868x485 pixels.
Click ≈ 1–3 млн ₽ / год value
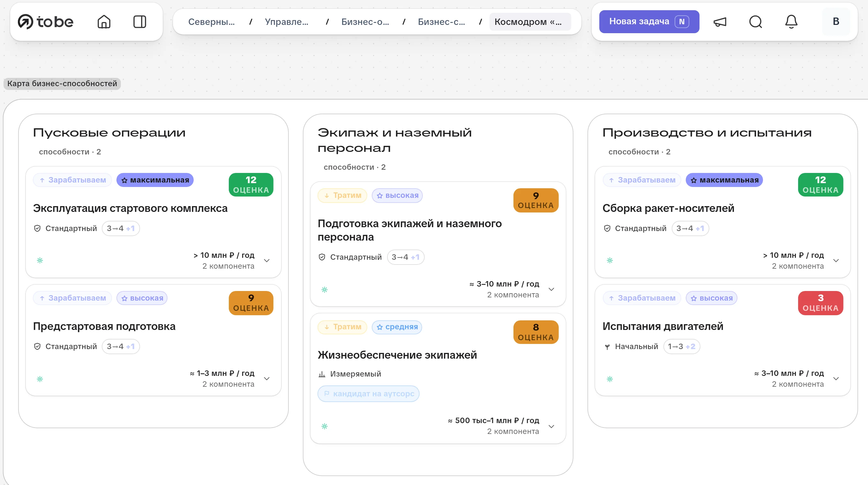(x=222, y=373)
